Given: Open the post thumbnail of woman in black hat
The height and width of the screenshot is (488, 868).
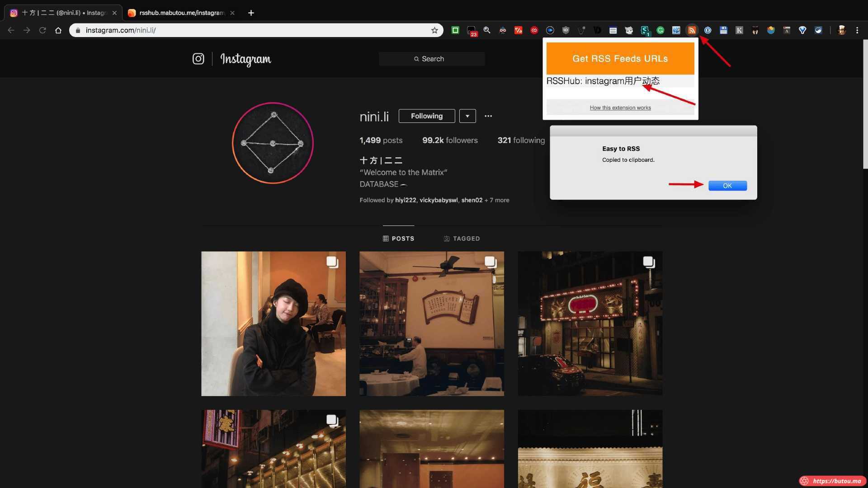Looking at the screenshot, I should [x=274, y=324].
